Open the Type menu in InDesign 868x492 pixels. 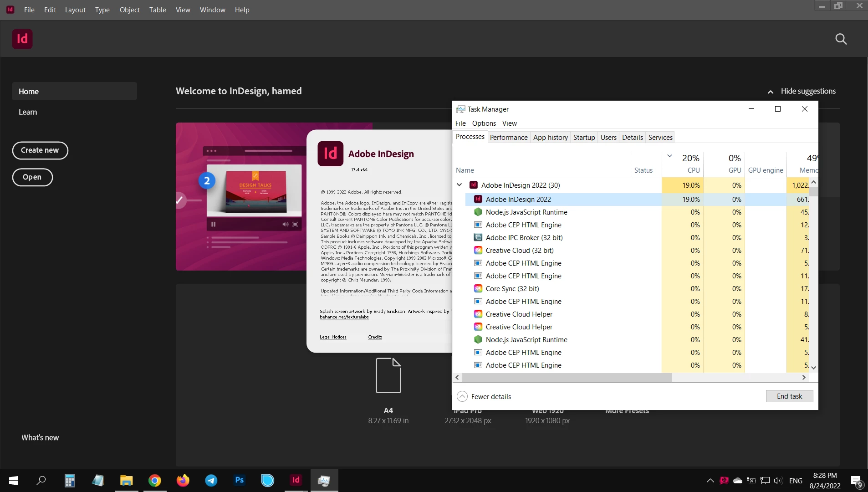click(x=102, y=10)
